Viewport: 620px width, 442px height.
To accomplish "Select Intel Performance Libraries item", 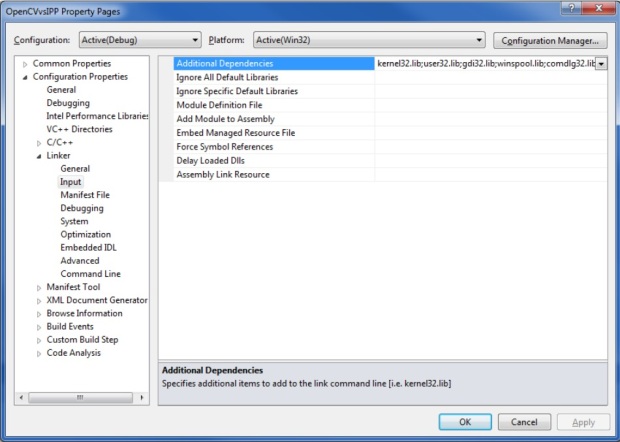I will (x=97, y=116).
